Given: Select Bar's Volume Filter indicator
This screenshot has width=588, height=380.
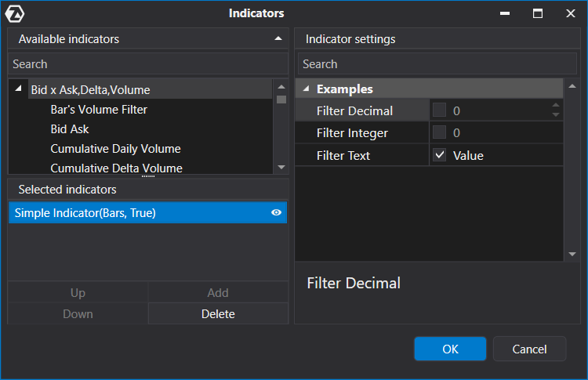Looking at the screenshot, I should click(99, 110).
